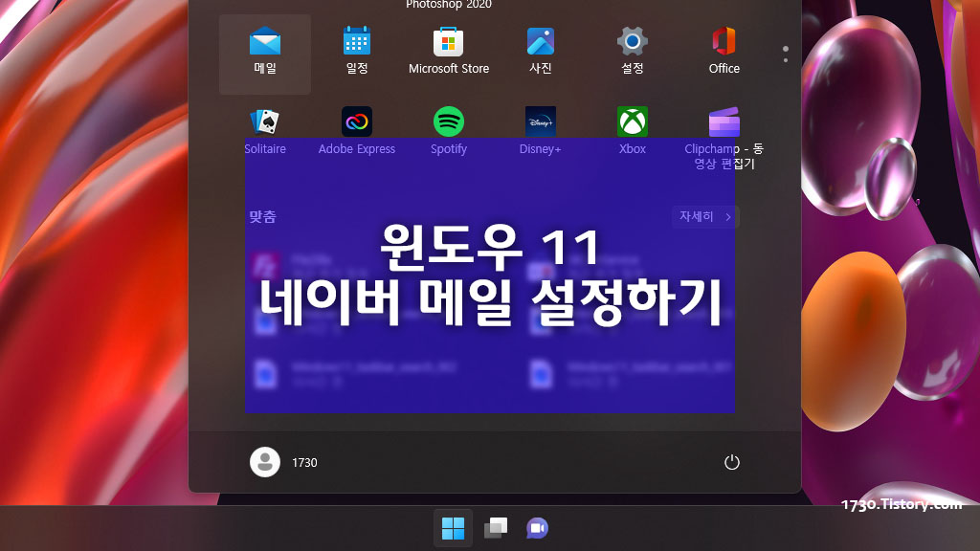Launch Clipchamp video editor
The width and height of the screenshot is (980, 551).
coord(724,138)
